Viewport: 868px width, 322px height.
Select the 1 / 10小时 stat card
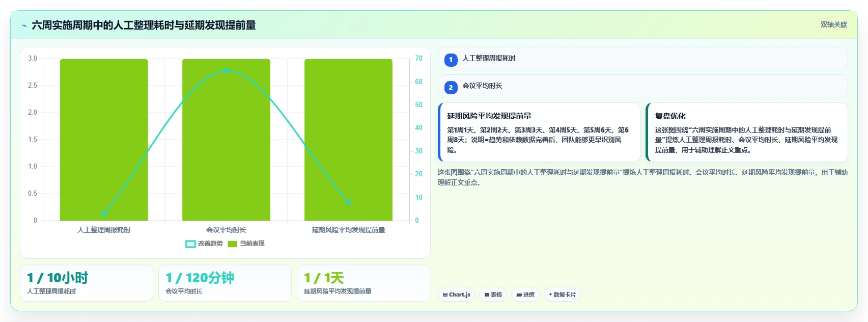coord(87,283)
